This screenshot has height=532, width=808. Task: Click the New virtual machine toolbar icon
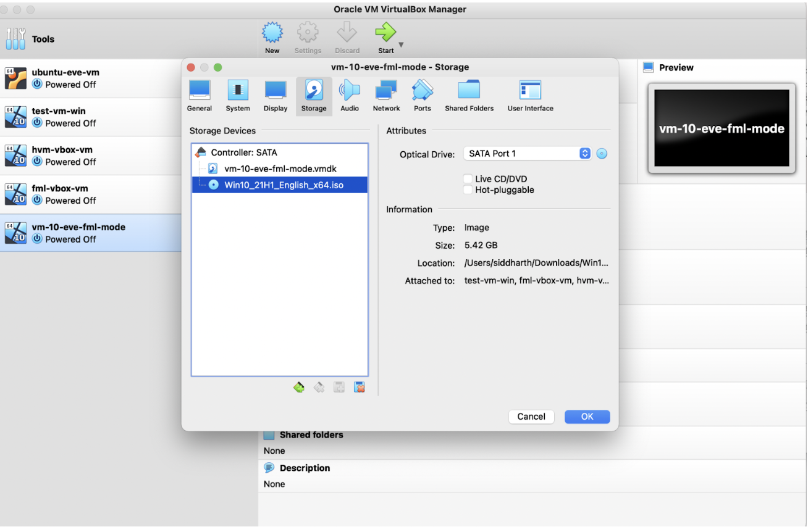tap(272, 38)
